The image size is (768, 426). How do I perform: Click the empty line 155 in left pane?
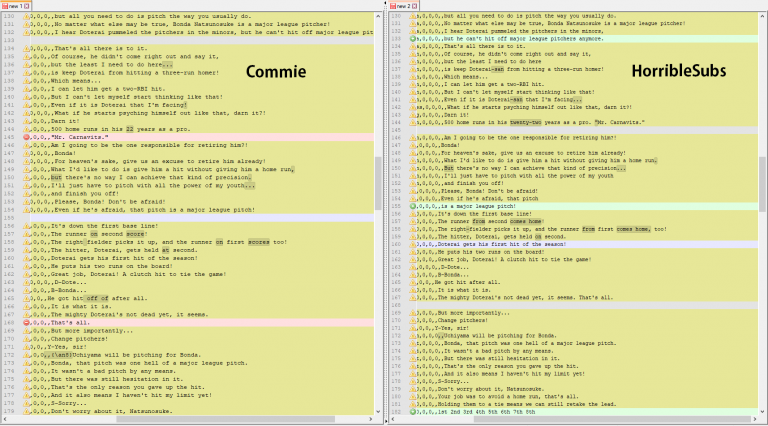coord(201,218)
